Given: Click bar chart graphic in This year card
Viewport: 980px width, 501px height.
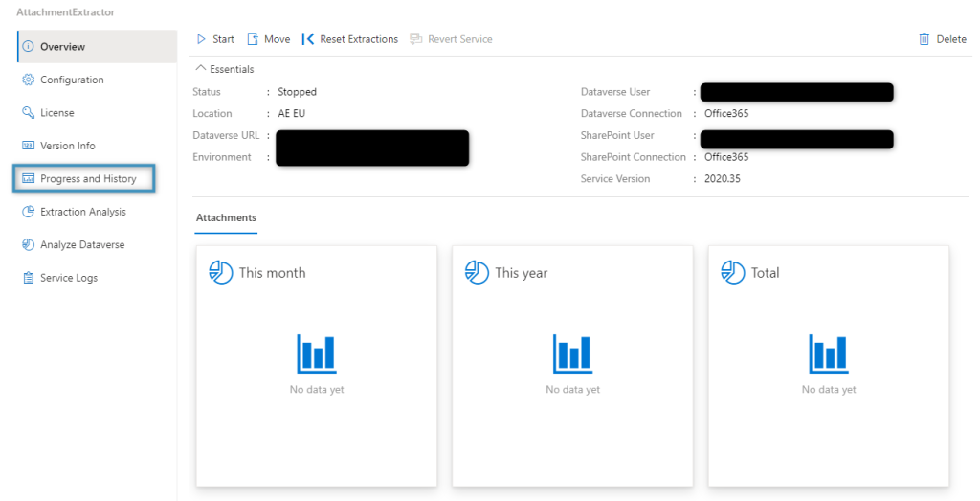Looking at the screenshot, I should (x=572, y=353).
